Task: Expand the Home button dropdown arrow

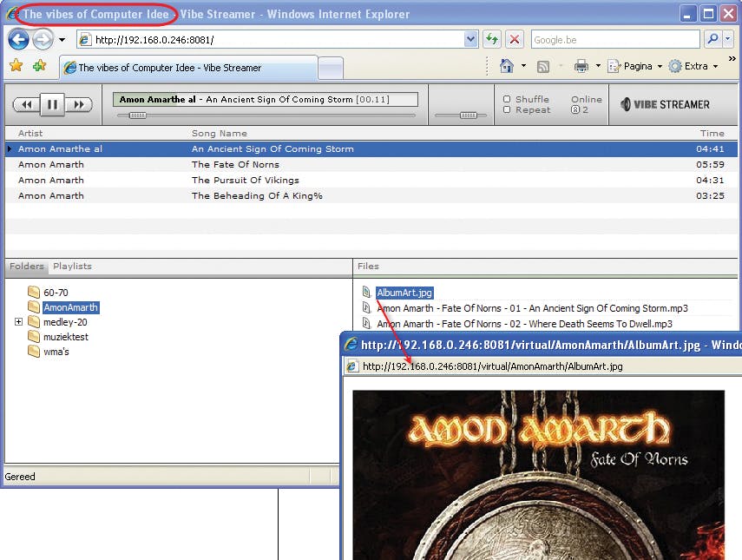Action: [x=523, y=66]
